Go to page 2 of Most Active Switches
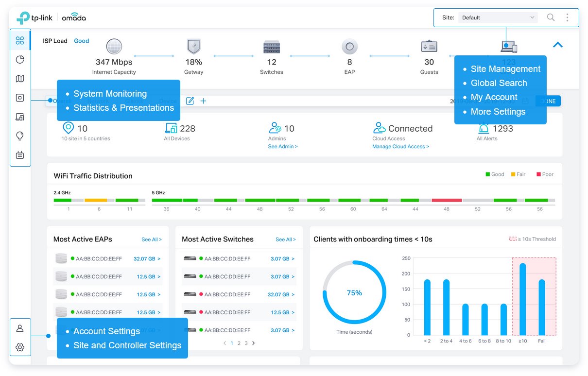588x376 pixels. [239, 343]
